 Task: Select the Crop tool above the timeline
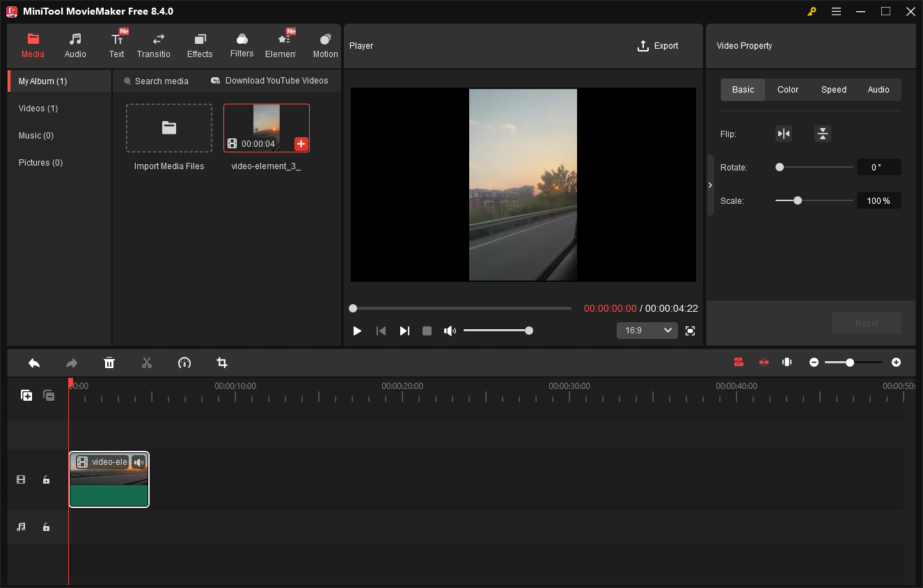click(221, 363)
